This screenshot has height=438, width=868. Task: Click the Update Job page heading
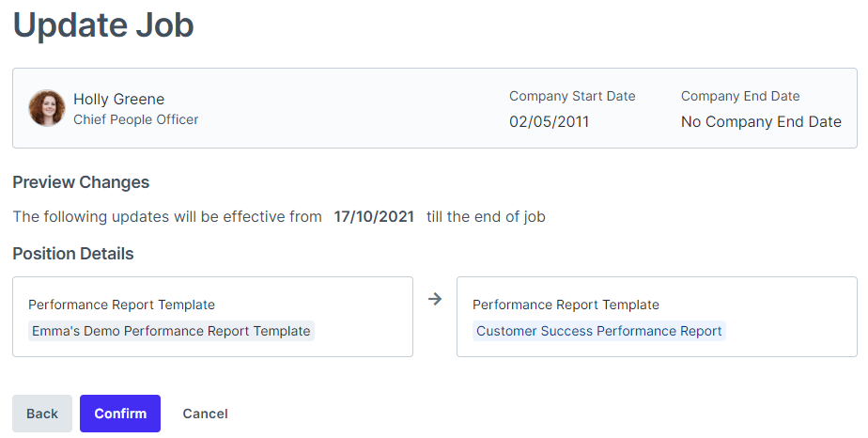pos(103,25)
